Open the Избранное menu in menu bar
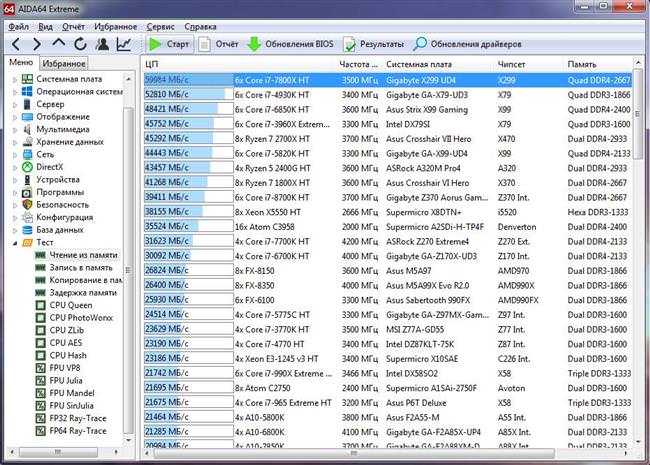The height and width of the screenshot is (465, 650). tap(115, 27)
